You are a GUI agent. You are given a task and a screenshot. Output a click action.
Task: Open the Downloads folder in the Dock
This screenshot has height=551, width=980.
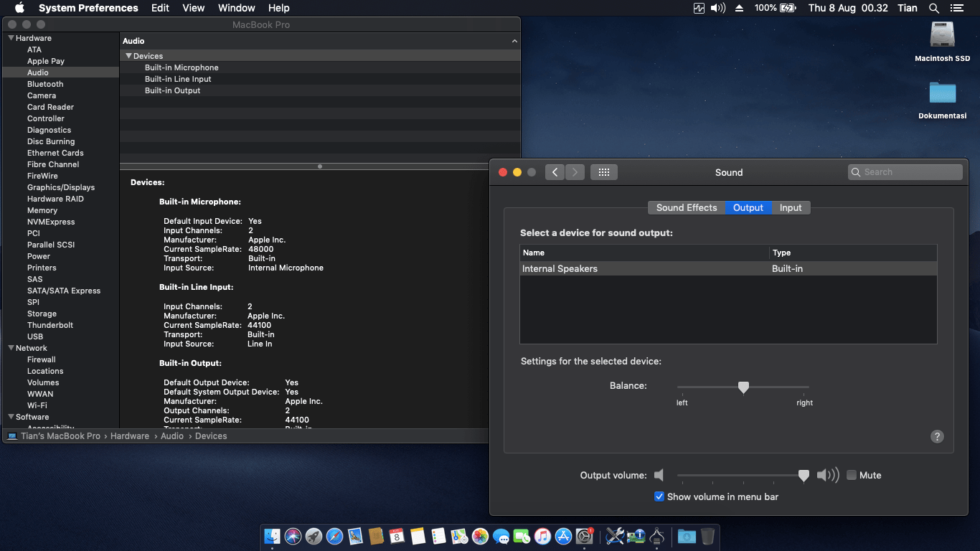(687, 536)
